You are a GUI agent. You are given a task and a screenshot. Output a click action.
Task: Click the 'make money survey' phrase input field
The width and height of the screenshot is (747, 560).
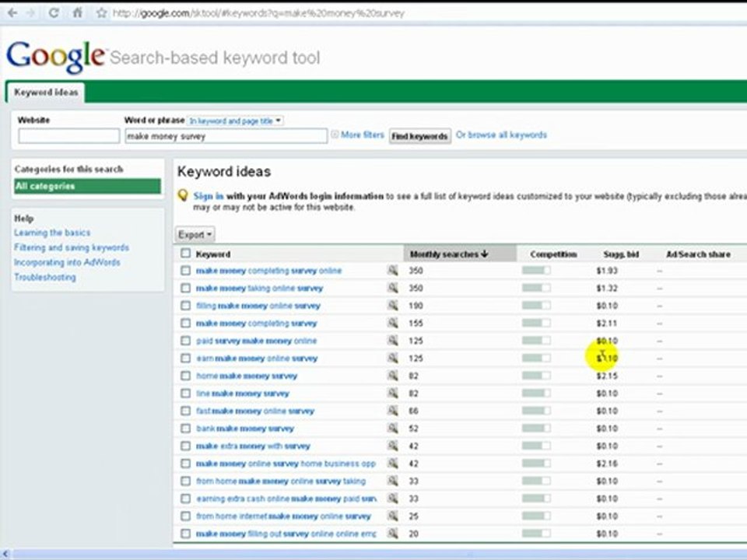click(226, 135)
